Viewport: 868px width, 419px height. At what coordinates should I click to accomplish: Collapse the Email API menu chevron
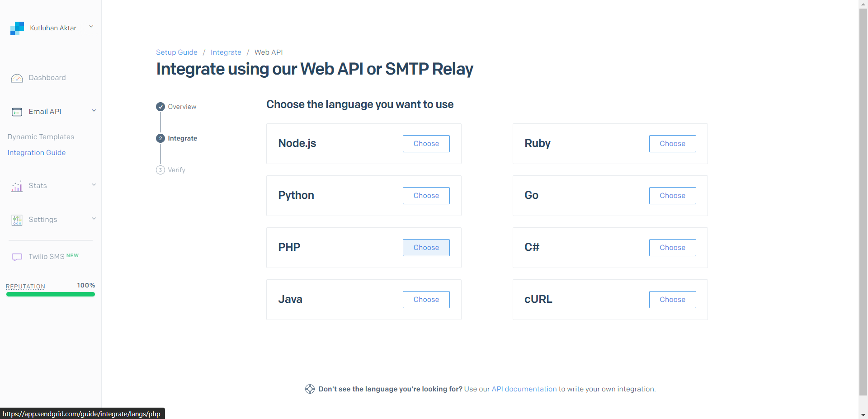[x=94, y=111]
